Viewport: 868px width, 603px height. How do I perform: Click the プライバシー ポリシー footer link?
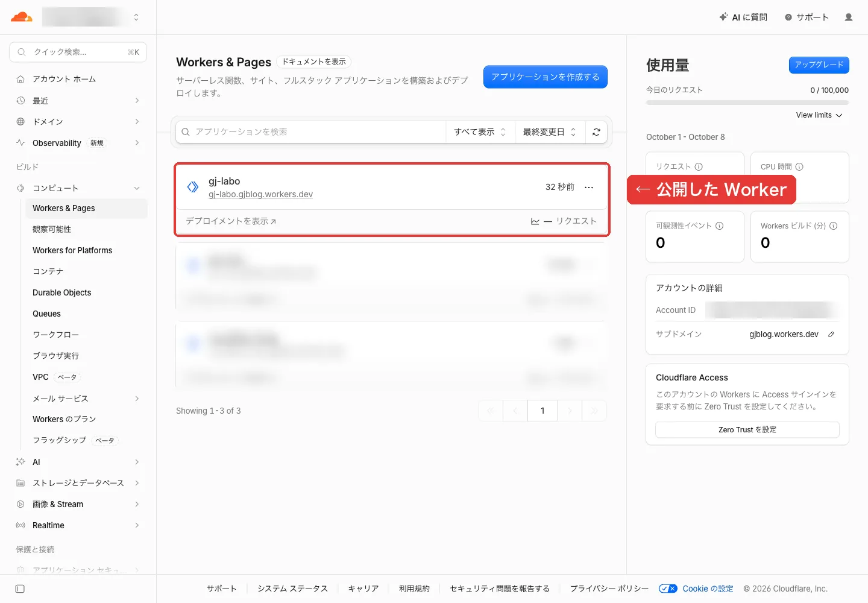click(x=609, y=589)
